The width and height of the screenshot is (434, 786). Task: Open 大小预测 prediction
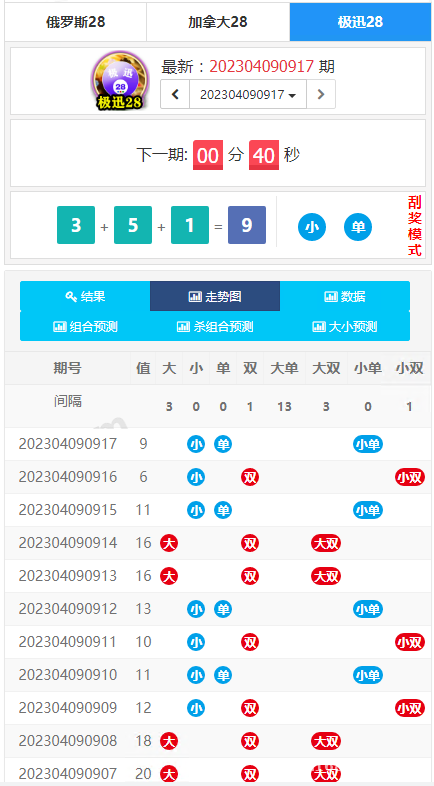tap(345, 327)
